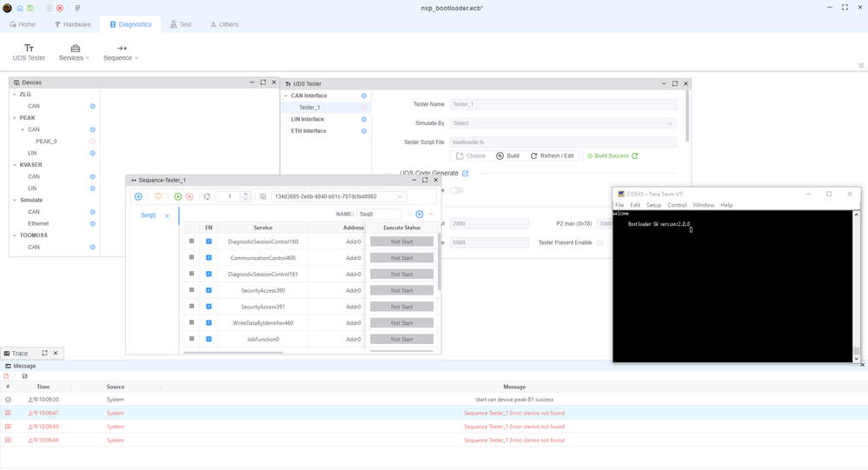Open the Sequence dropdown
The image size is (868, 470).
(x=121, y=53)
